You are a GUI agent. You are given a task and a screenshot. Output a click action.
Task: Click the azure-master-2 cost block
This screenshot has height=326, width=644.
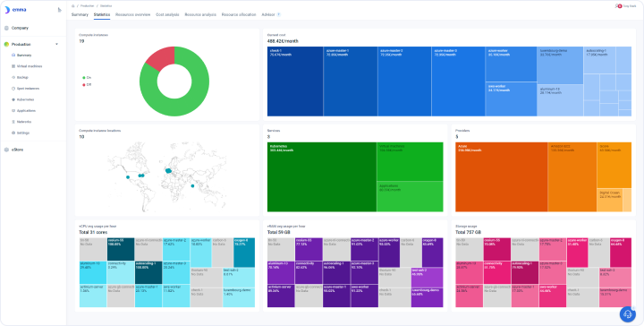click(x=404, y=81)
